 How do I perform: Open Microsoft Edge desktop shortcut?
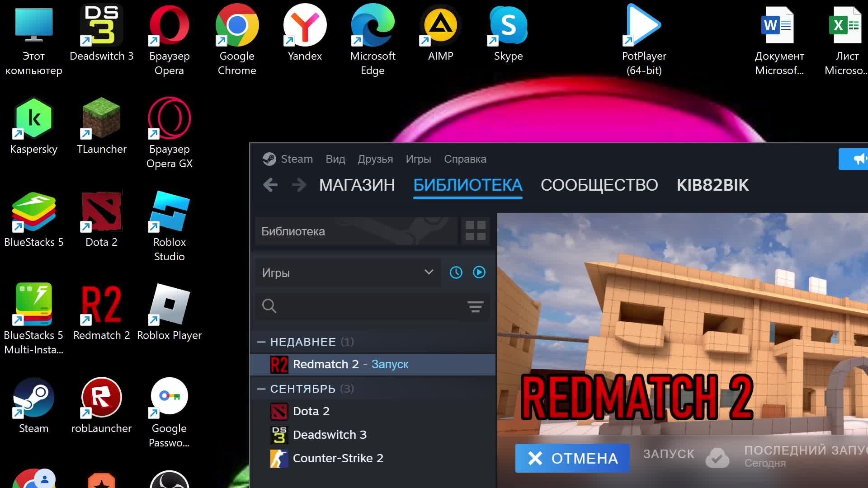(373, 40)
